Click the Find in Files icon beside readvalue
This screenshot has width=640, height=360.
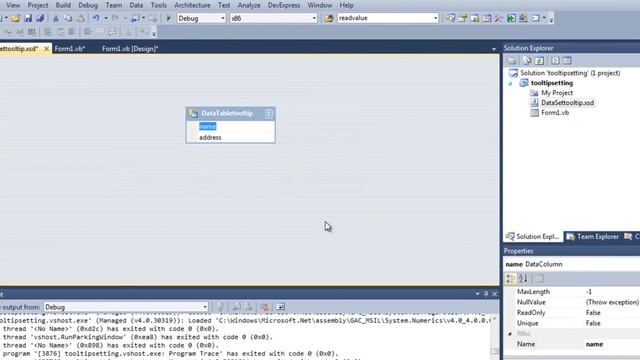(329, 18)
